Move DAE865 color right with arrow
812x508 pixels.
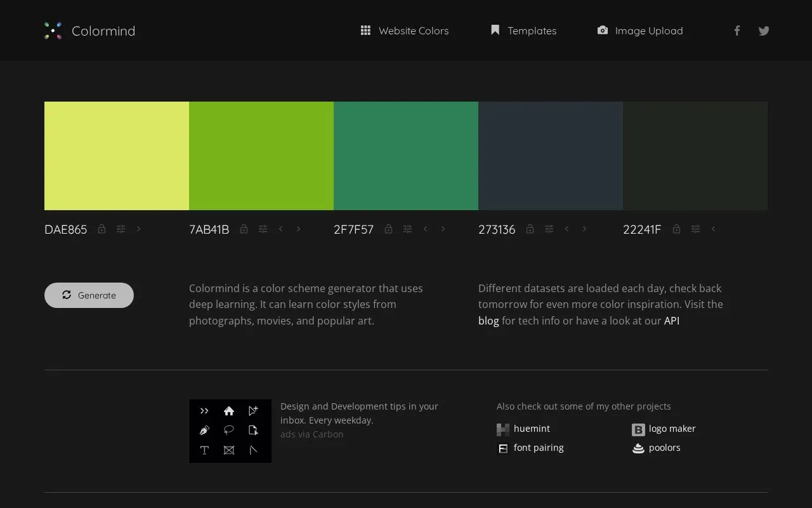click(139, 229)
